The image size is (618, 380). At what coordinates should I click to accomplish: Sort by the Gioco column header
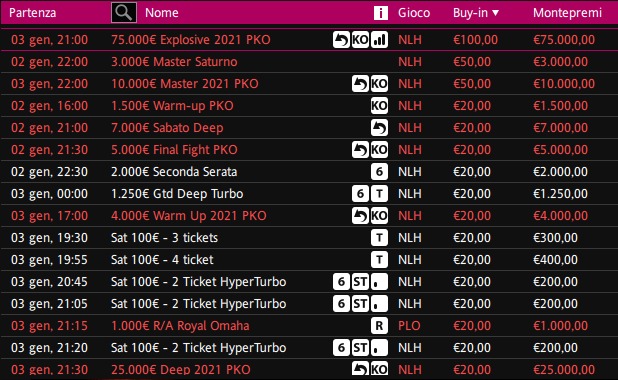tap(414, 13)
